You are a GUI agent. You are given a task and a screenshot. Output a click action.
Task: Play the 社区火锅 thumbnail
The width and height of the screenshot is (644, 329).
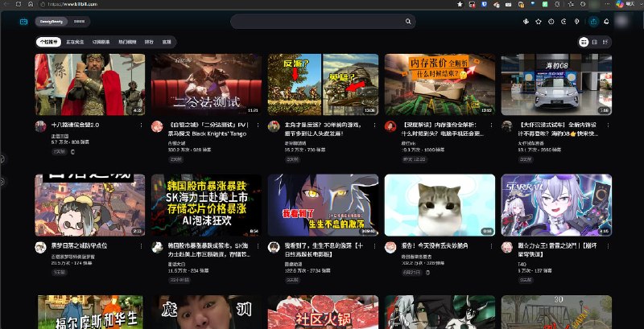tap(324, 312)
